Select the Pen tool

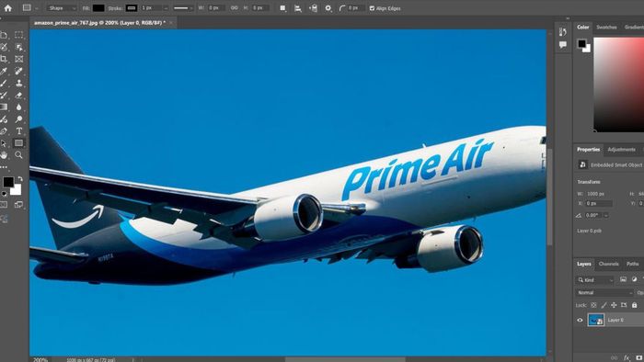(x=4, y=131)
